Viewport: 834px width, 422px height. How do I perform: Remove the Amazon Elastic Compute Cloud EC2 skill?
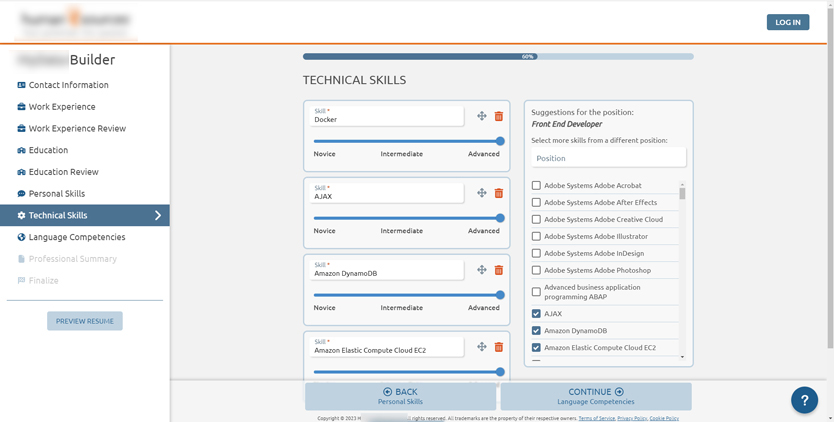499,347
